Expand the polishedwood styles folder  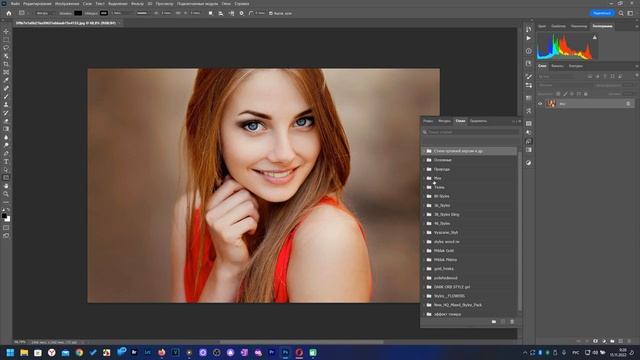(x=424, y=278)
